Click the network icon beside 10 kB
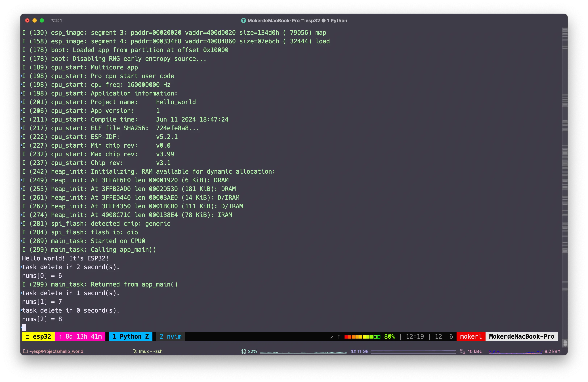This screenshot has height=382, width=588. pyautogui.click(x=463, y=351)
